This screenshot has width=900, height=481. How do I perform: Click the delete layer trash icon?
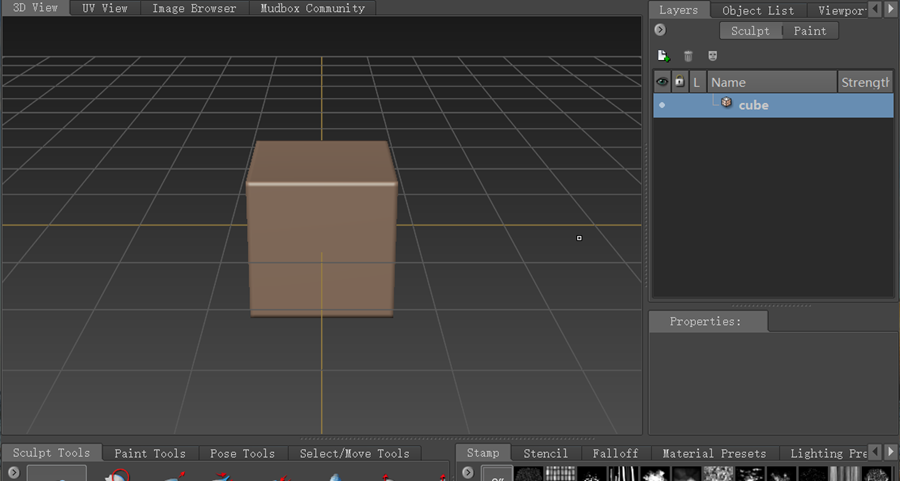point(688,56)
